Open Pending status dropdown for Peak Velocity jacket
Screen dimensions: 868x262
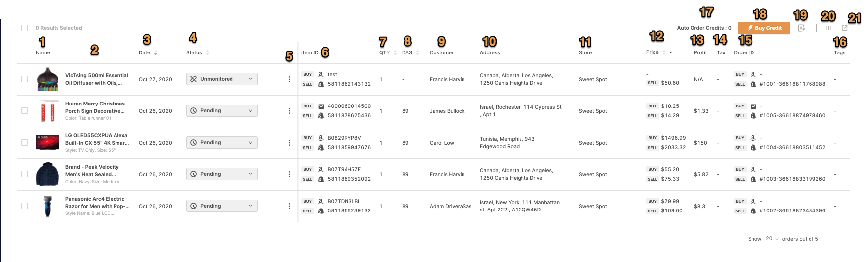point(222,174)
